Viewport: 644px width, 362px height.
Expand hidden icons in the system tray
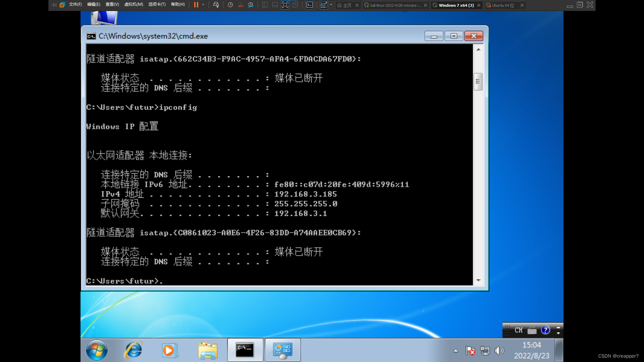click(455, 351)
